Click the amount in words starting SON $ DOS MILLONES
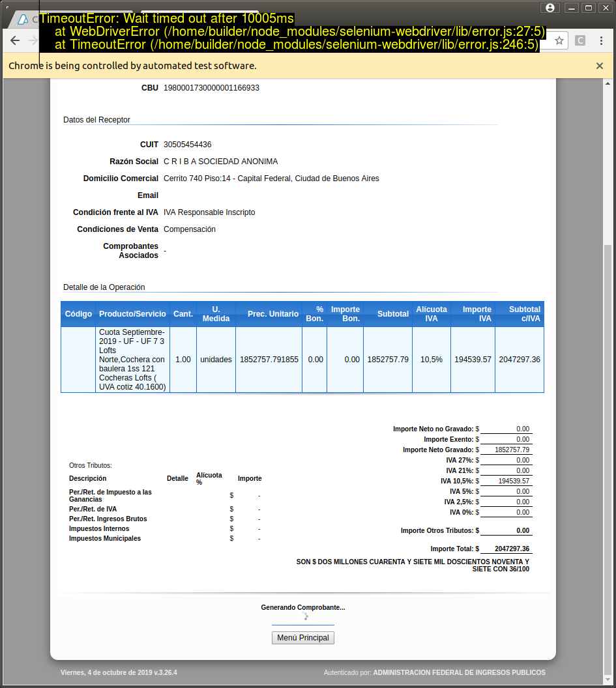The image size is (616, 688). (413, 566)
